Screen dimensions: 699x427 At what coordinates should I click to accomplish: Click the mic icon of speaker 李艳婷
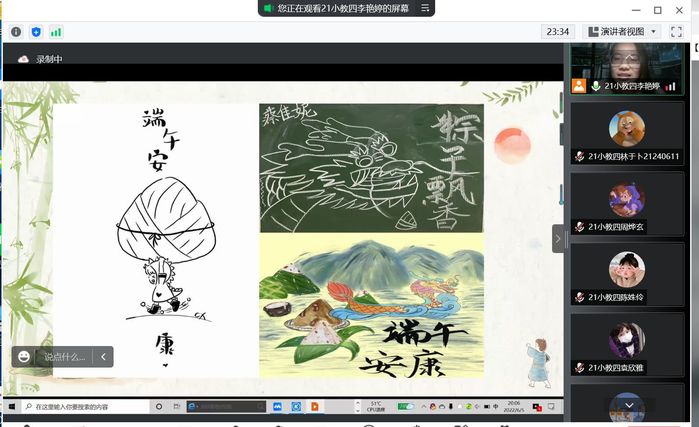tap(596, 86)
